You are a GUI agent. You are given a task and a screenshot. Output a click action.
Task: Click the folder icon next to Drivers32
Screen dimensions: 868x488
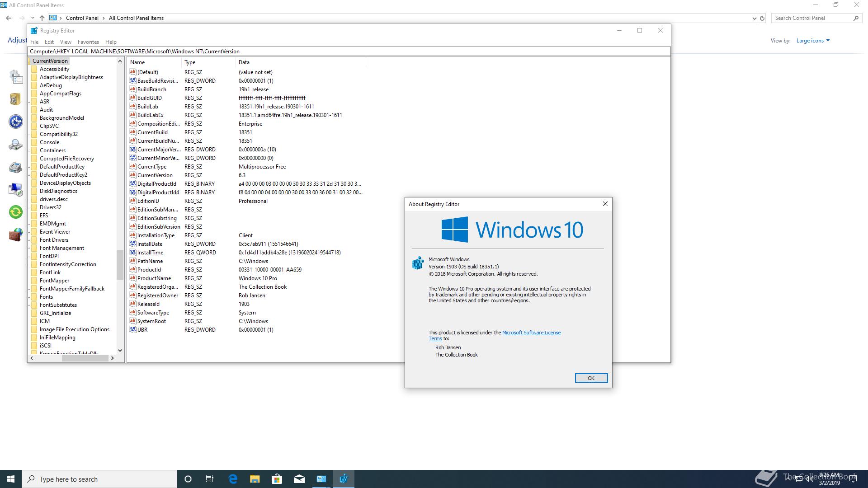point(34,207)
